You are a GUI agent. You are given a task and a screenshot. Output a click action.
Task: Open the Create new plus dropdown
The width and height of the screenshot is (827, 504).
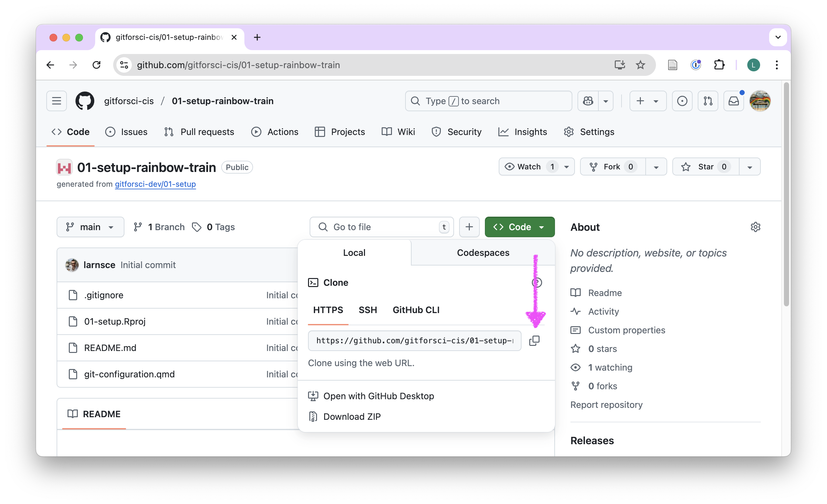(648, 101)
